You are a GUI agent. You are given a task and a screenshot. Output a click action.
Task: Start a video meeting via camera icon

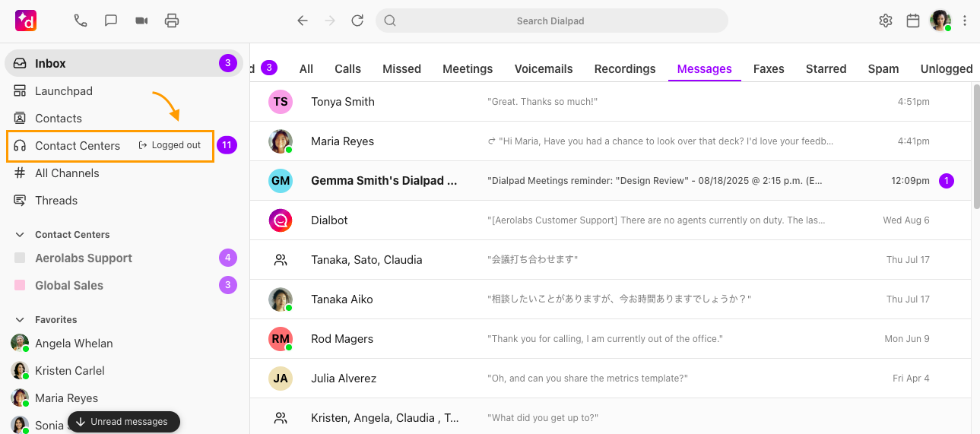(x=141, y=21)
